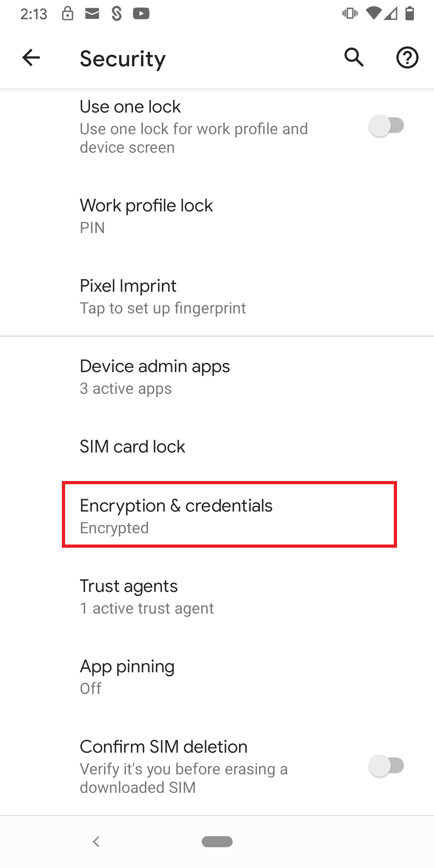Toggle the Use one lock switch
The image size is (434, 868).
coord(386,125)
